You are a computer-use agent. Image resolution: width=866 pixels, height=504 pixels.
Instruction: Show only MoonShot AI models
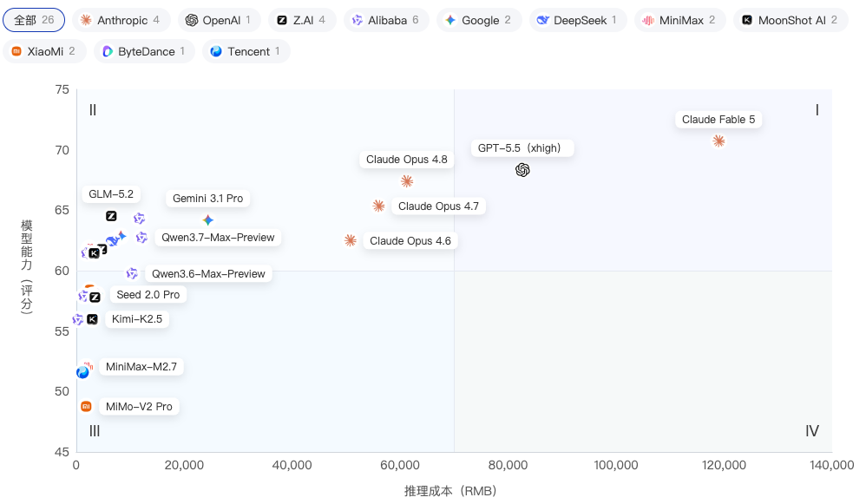pos(790,21)
